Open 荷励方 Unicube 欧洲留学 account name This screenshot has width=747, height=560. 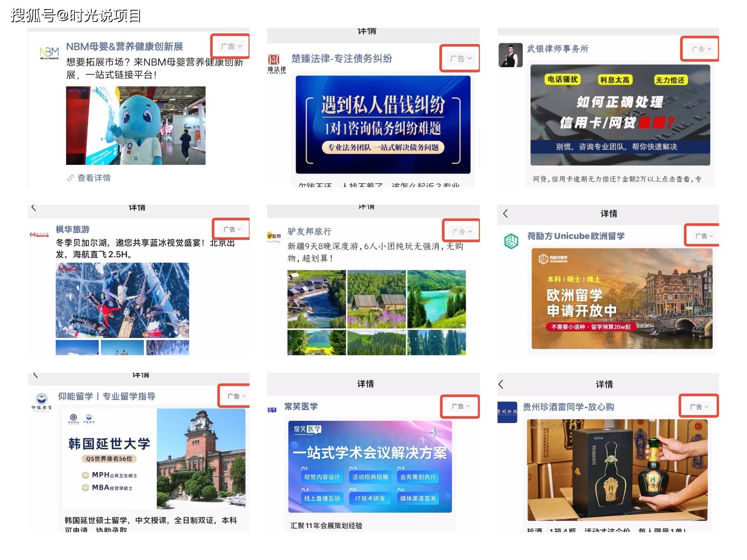(576, 236)
